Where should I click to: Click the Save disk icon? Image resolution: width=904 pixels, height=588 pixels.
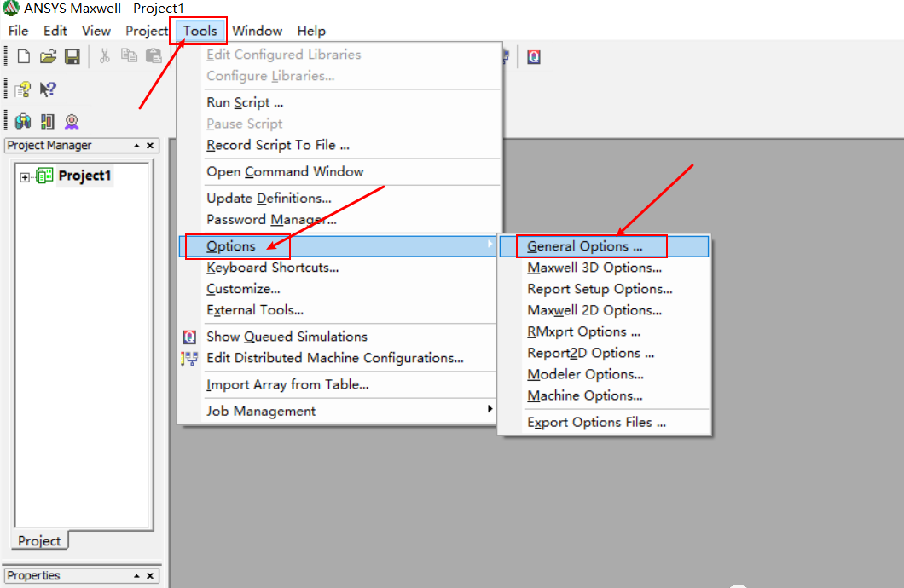tap(72, 56)
